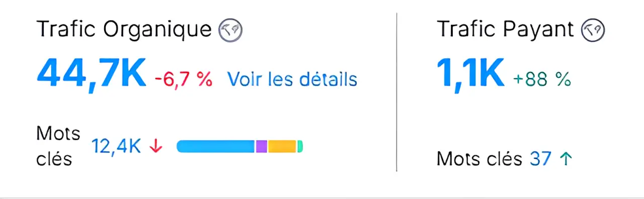Click the 1,1K paid traffic value
Screen dimensions: 644x199
(x=471, y=72)
